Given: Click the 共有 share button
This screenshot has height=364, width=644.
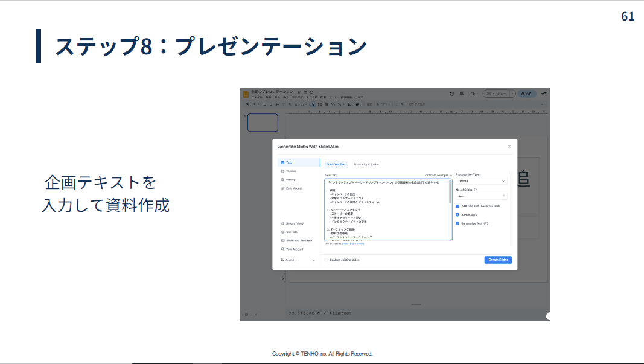Looking at the screenshot, I should [527, 94].
